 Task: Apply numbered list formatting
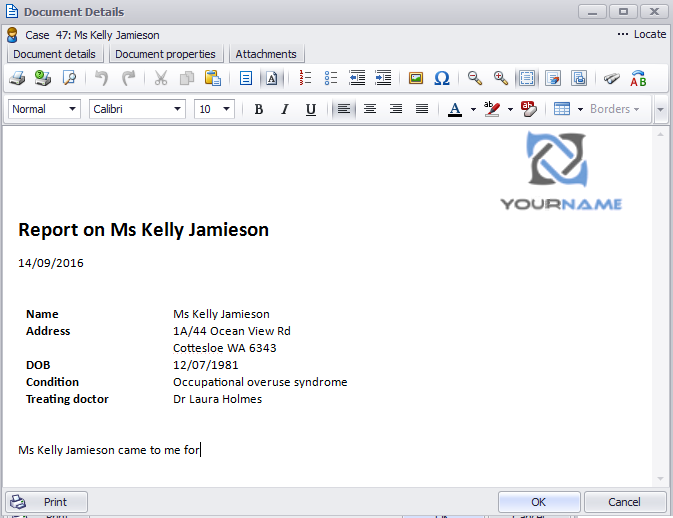click(x=306, y=78)
